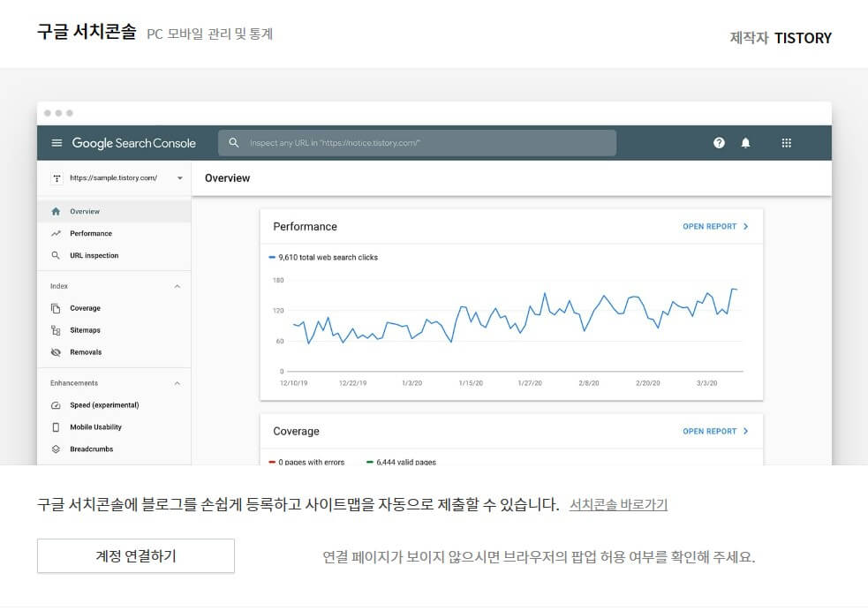The height and width of the screenshot is (611, 868).
Task: Click the Removals sidebar icon
Action: [x=56, y=351]
